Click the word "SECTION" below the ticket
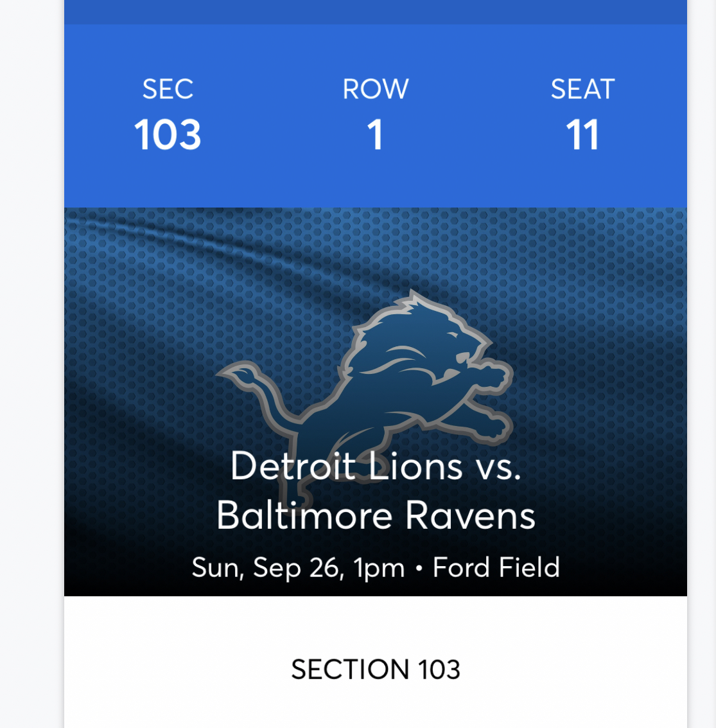 (x=350, y=670)
